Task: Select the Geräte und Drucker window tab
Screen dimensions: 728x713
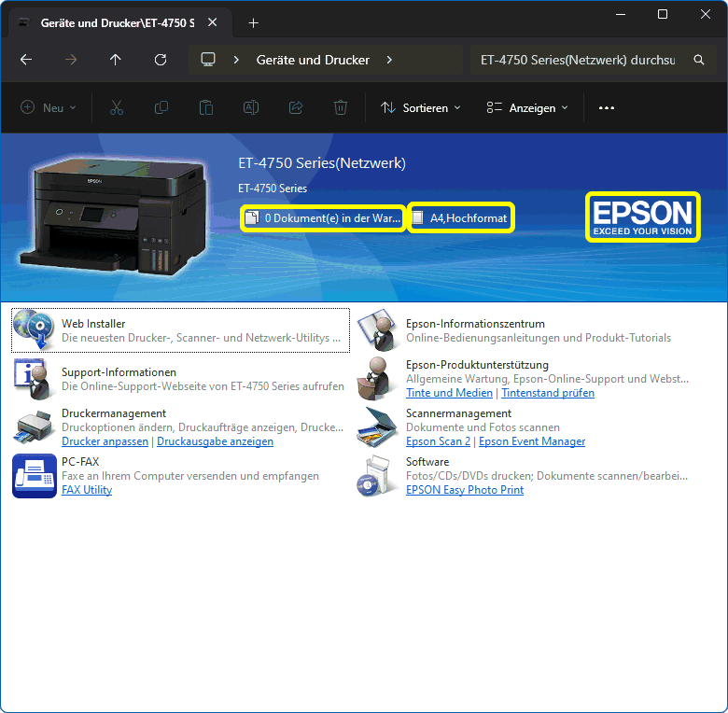Action: (117, 22)
